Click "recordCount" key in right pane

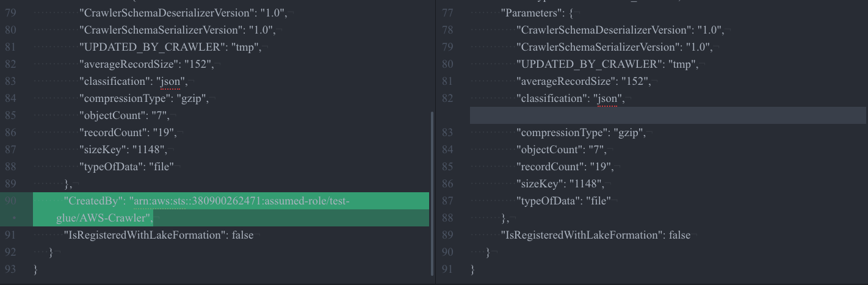coord(551,167)
